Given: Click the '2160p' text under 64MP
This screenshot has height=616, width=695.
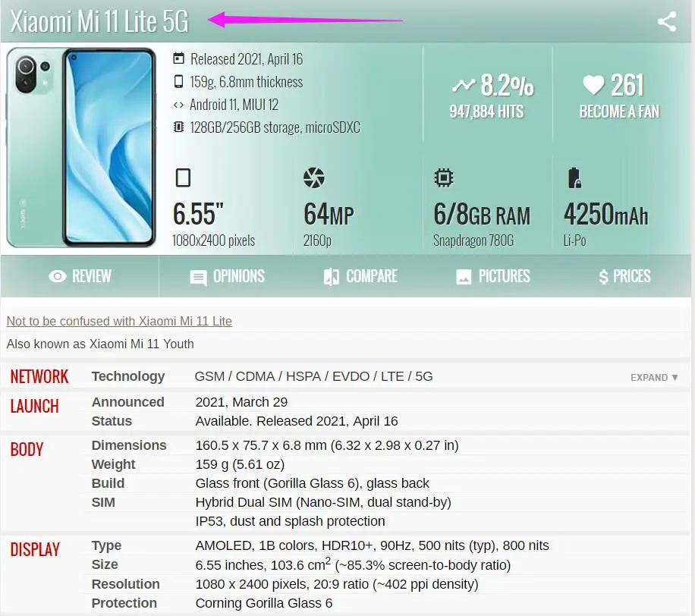Looking at the screenshot, I should 317,240.
